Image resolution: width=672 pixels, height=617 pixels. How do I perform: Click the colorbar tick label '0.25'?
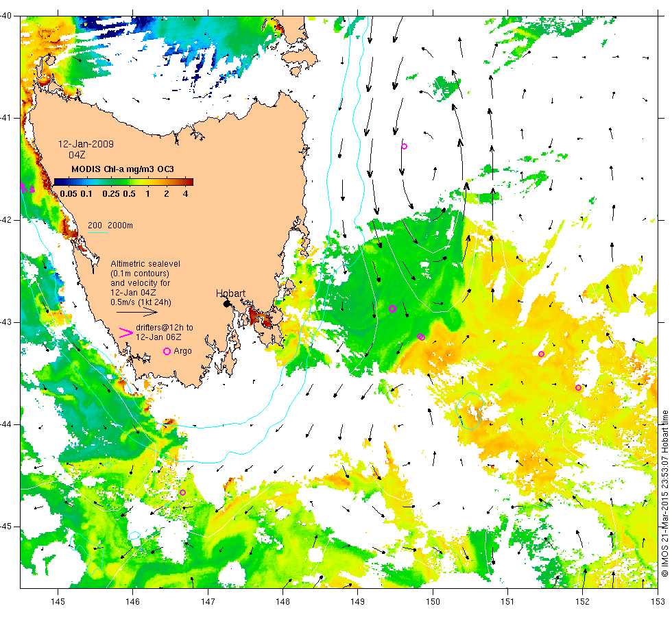click(x=111, y=194)
